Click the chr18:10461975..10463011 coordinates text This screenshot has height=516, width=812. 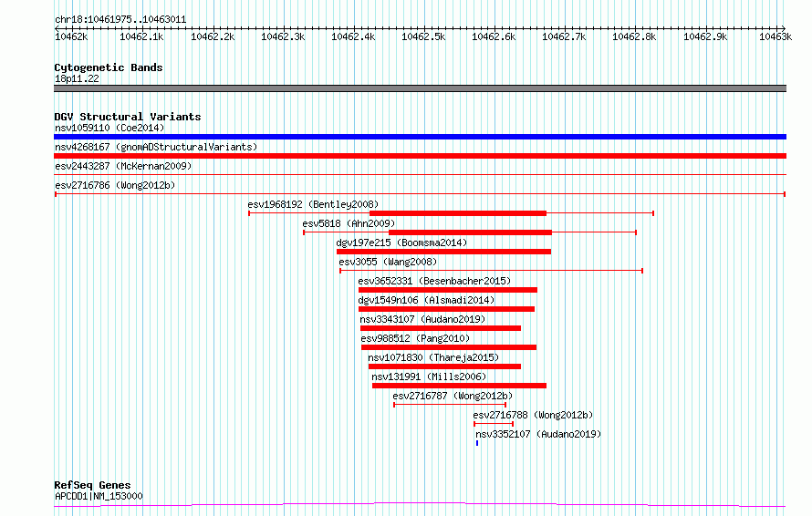pyautogui.click(x=120, y=20)
